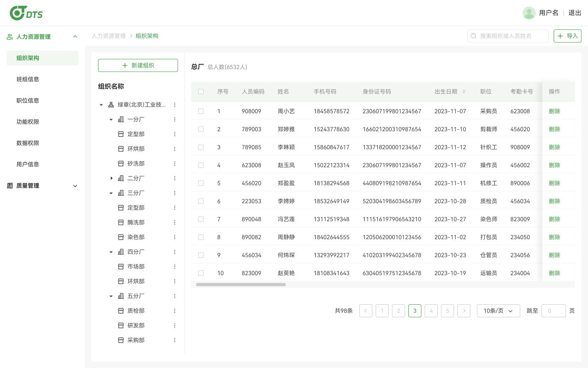The width and height of the screenshot is (588, 368).
Task: Check the row for 郑婷雅
Action: pyautogui.click(x=201, y=129)
